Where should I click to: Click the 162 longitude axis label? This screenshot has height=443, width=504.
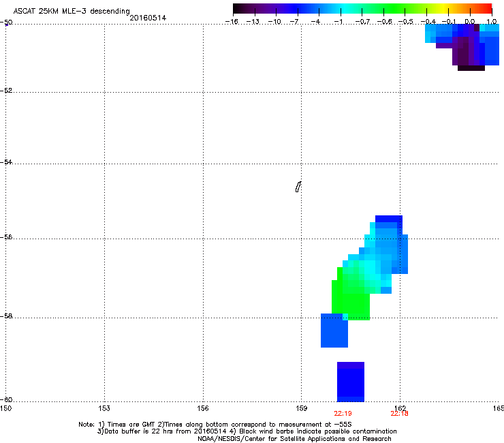point(400,408)
